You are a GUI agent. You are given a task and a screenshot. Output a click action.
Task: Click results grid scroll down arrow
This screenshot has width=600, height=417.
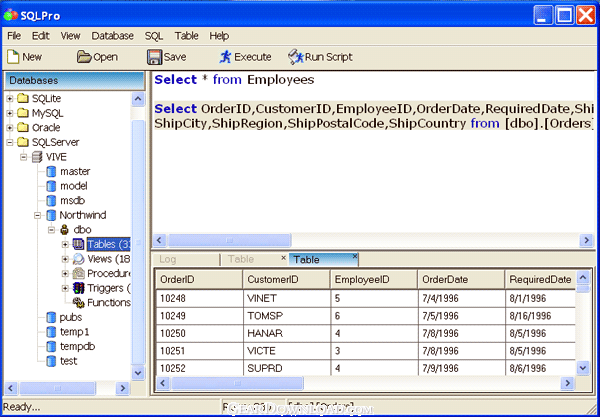pos(583,368)
